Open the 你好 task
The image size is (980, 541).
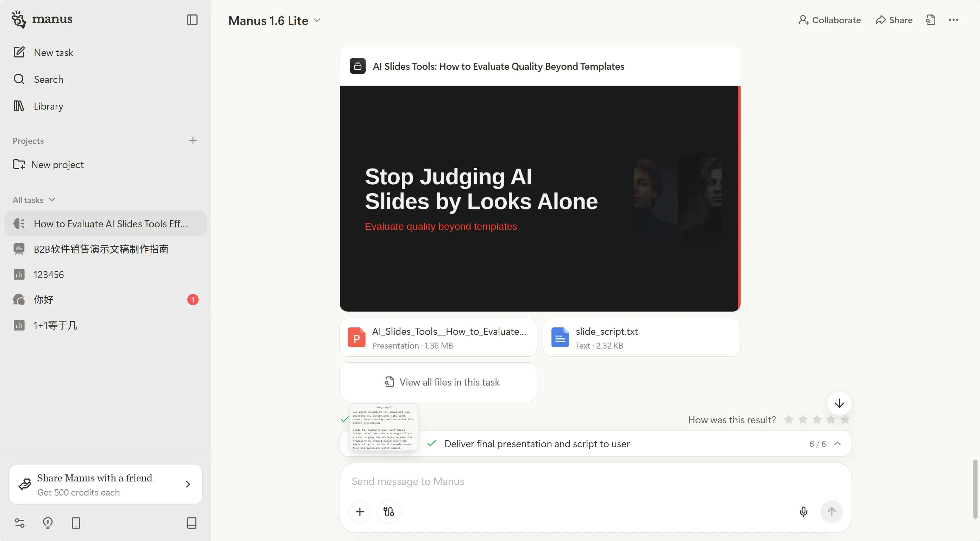105,300
